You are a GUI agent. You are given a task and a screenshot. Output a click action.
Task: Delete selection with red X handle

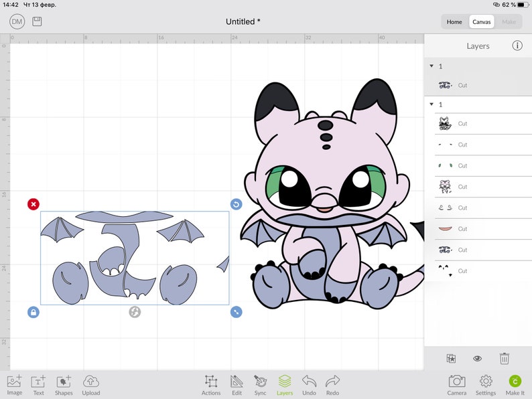pos(34,204)
